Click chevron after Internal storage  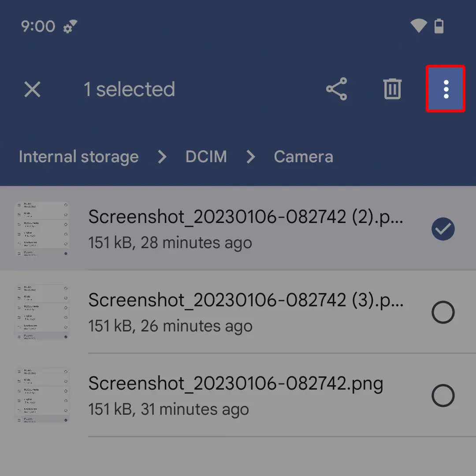click(x=162, y=157)
